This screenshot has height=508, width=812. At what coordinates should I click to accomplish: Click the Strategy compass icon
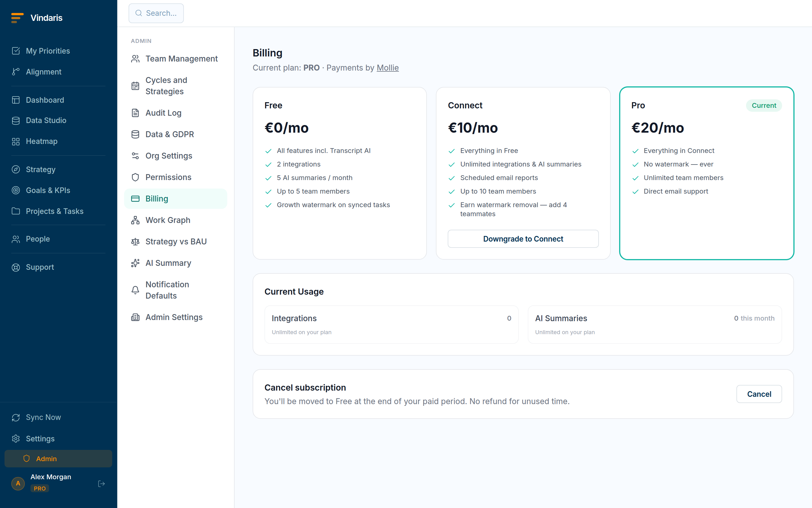[16, 169]
